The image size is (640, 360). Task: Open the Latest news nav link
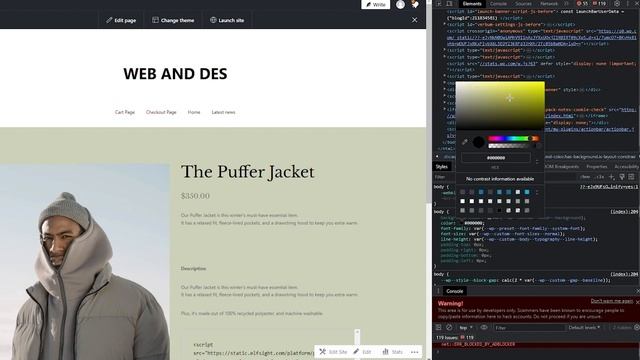(223, 112)
